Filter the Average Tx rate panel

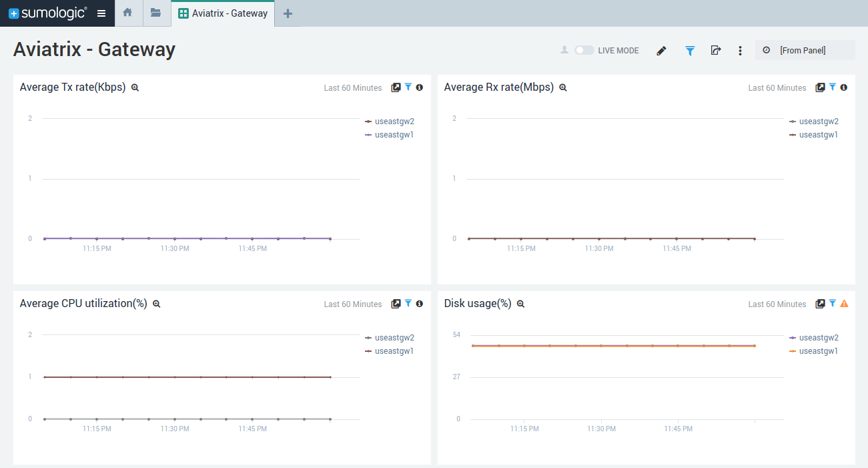coord(408,87)
